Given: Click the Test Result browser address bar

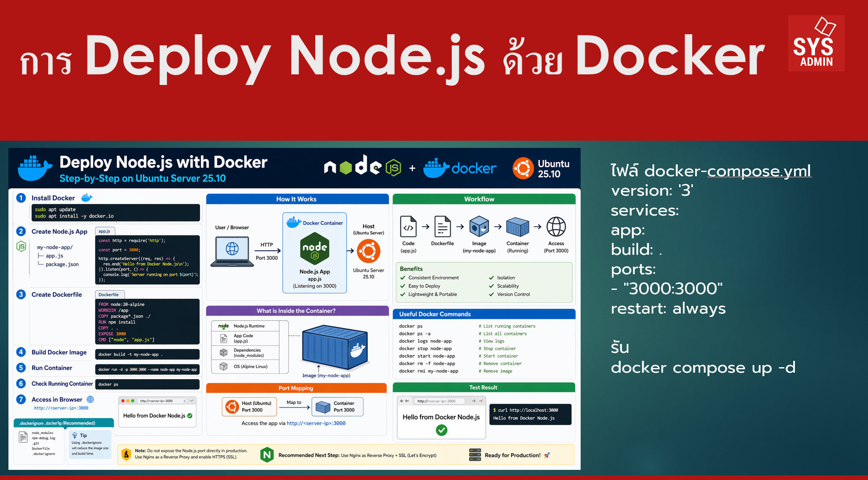Looking at the screenshot, I should click(x=439, y=401).
